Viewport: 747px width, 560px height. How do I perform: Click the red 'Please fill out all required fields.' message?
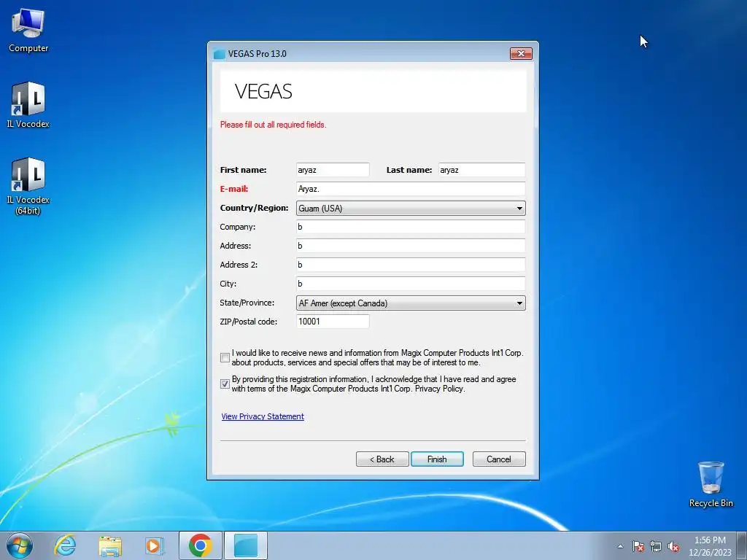pos(273,125)
